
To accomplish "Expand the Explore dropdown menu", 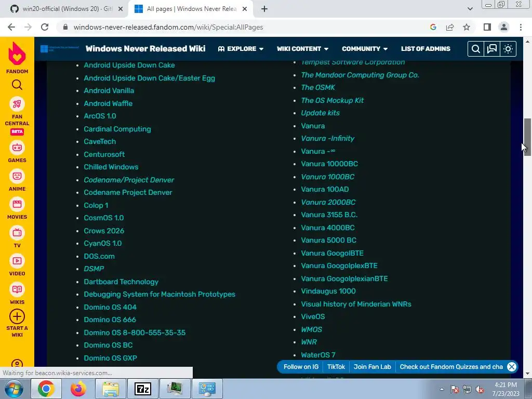I will [x=241, y=49].
